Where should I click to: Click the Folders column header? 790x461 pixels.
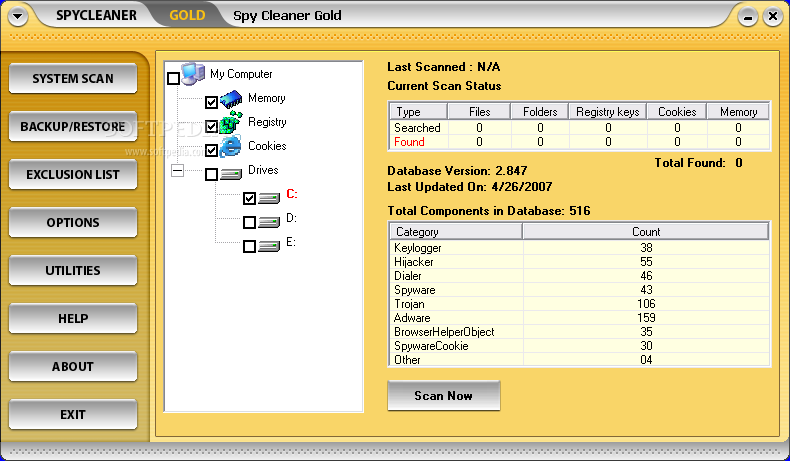(x=540, y=111)
